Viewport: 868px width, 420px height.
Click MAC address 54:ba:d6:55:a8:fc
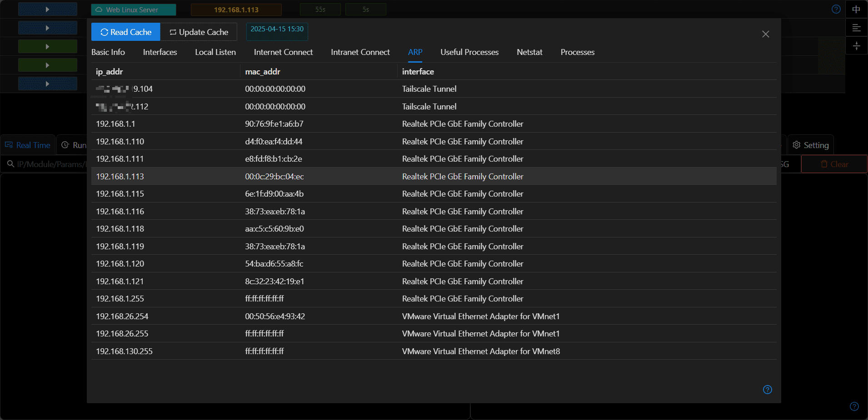click(274, 263)
